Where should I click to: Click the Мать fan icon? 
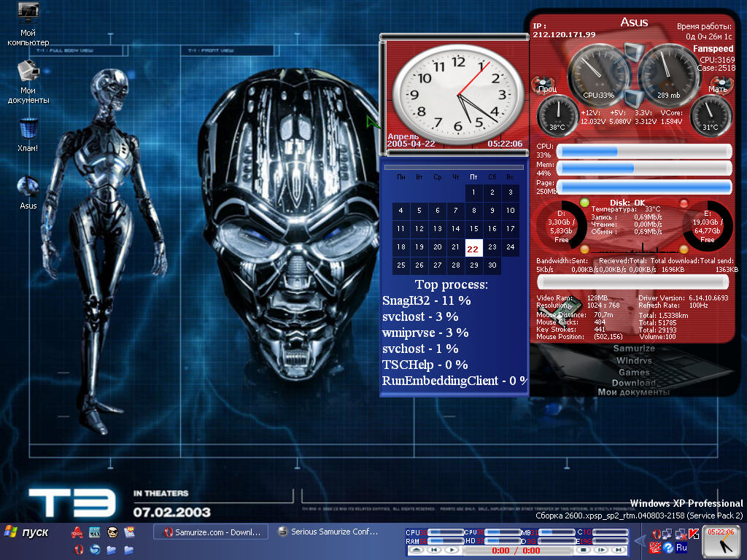pyautogui.click(x=720, y=86)
